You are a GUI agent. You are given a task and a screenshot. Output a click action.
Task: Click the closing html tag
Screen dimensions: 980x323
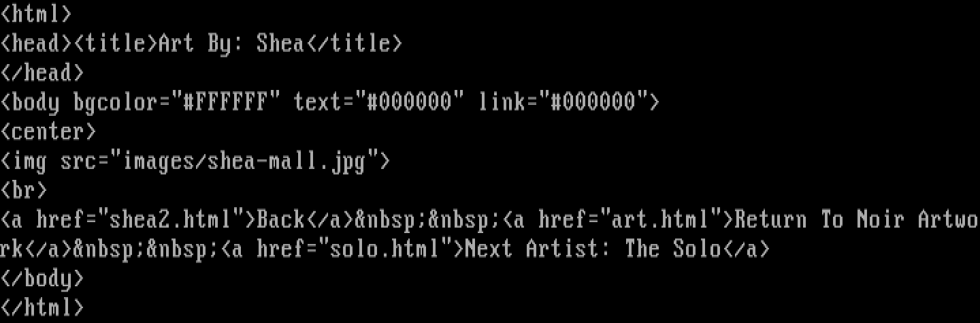pos(43,307)
